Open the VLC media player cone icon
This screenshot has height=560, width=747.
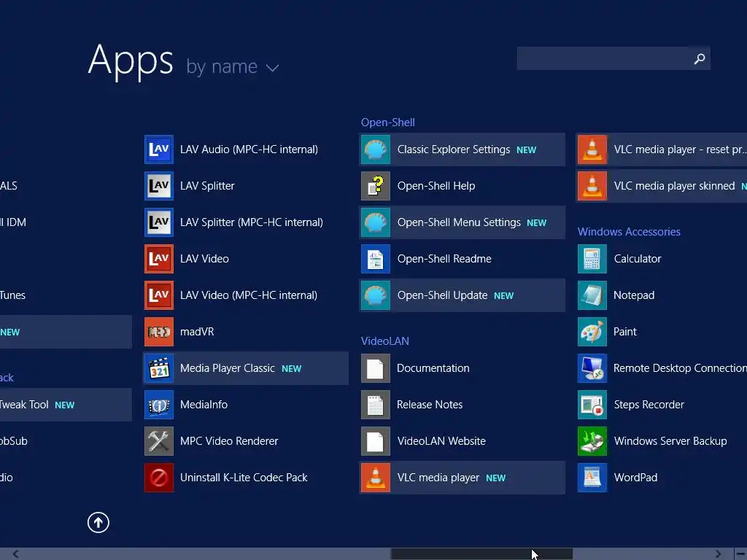point(376,478)
